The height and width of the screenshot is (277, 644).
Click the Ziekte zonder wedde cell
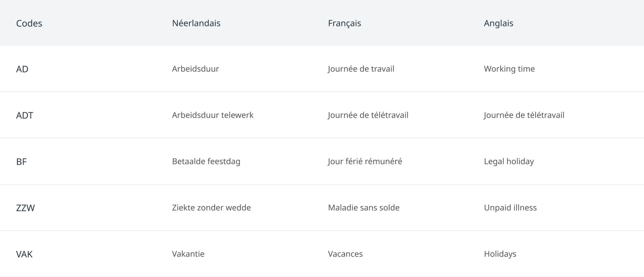[x=211, y=207]
